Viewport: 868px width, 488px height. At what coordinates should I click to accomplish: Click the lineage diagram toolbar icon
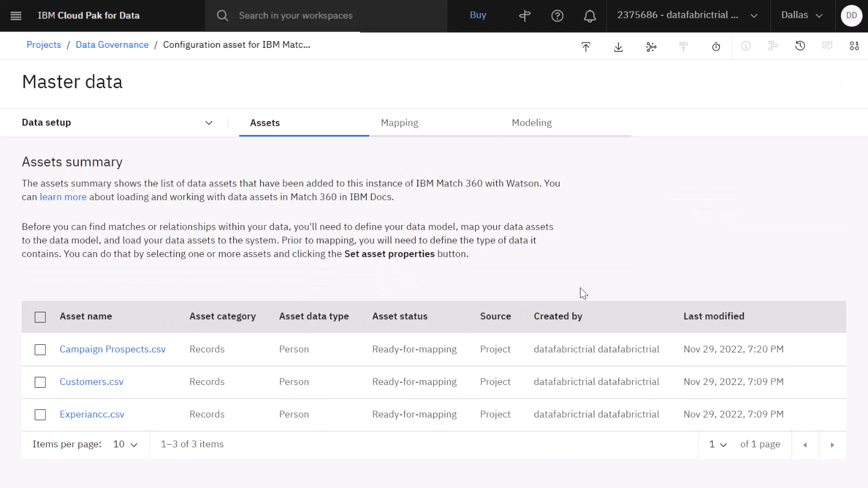point(773,46)
